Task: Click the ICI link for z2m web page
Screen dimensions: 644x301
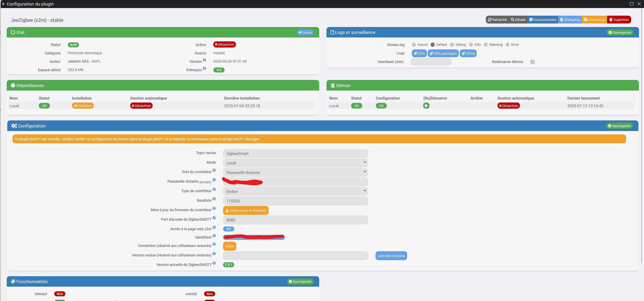Action: pyautogui.click(x=228, y=229)
